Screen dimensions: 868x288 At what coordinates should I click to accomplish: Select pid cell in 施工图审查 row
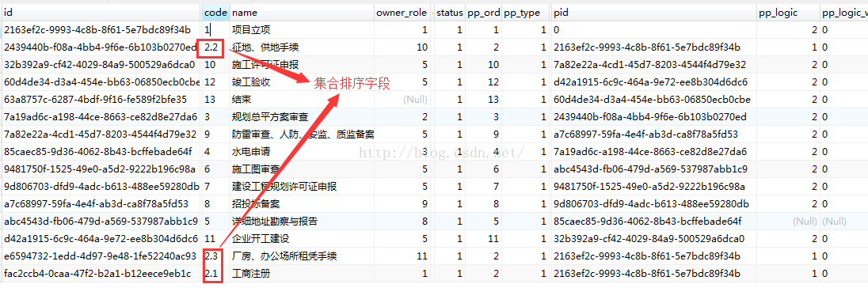point(653,169)
